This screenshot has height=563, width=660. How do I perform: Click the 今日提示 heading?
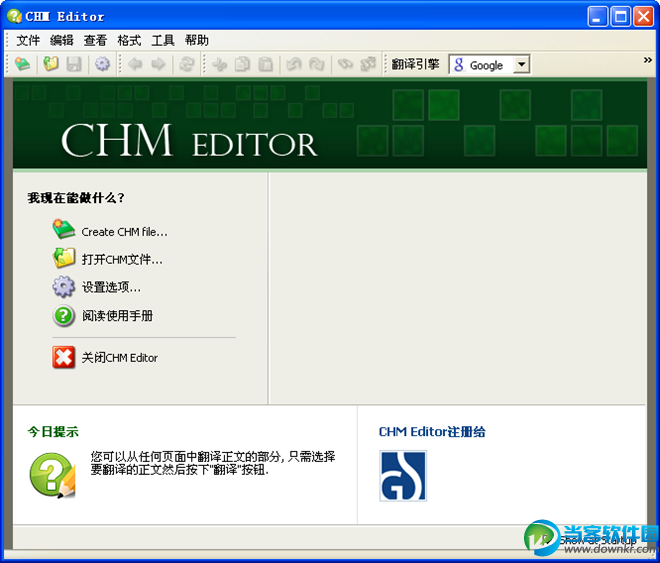click(x=53, y=432)
